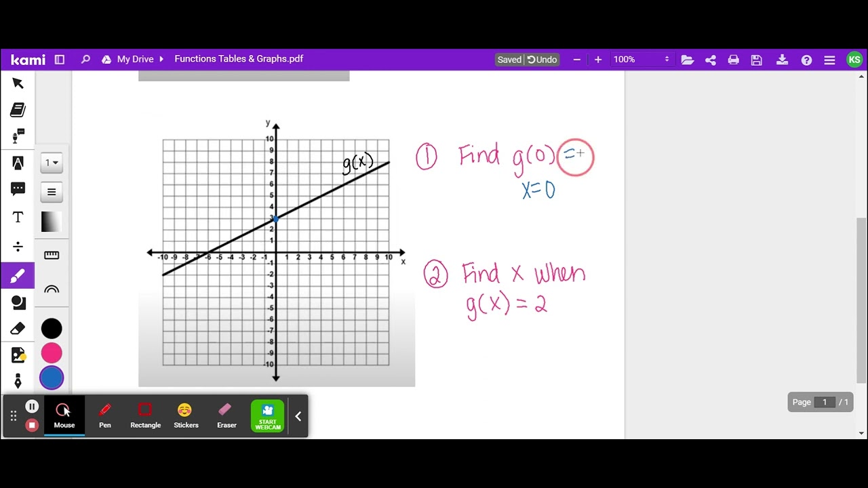
Task: Click the Download icon
Action: 782,60
